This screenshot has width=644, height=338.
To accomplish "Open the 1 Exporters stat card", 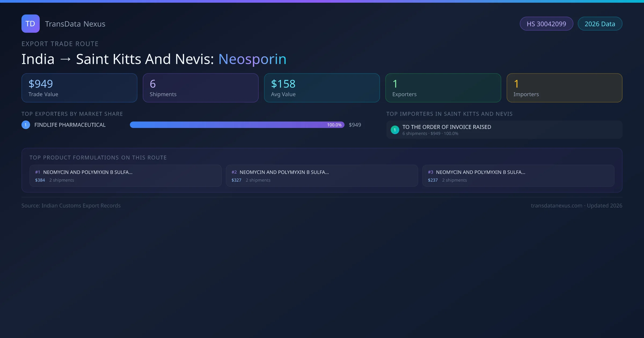I will [x=443, y=88].
